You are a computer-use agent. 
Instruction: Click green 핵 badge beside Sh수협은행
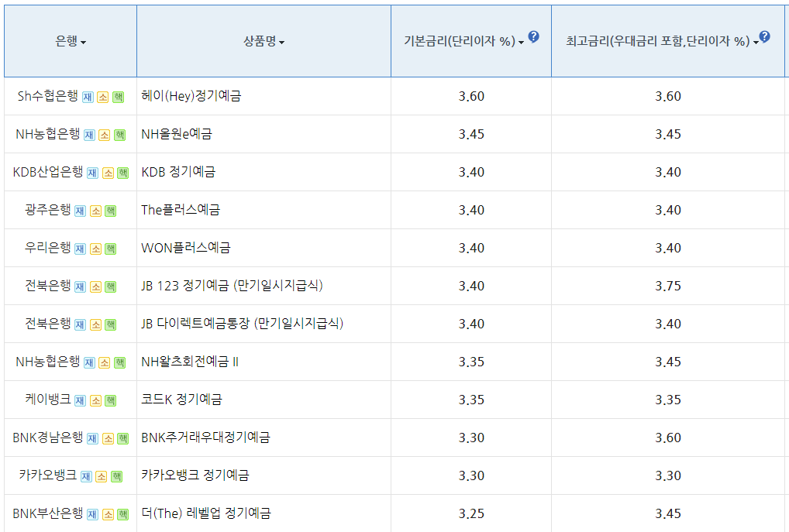coord(119,97)
